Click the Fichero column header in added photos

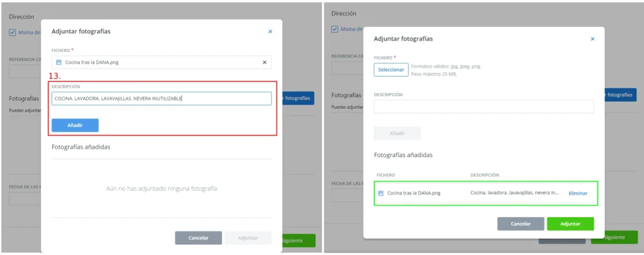[x=386, y=175]
